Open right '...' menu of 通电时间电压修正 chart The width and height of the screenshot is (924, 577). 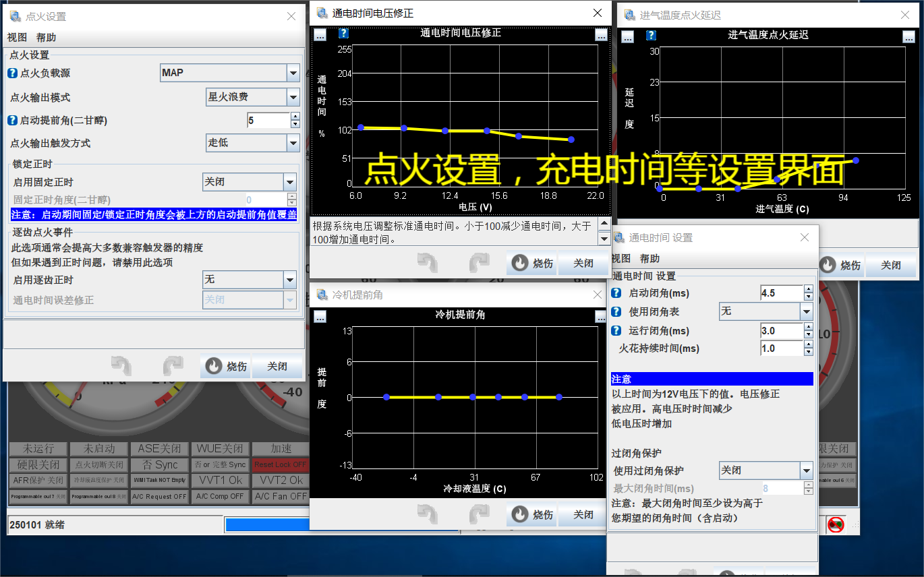[601, 35]
